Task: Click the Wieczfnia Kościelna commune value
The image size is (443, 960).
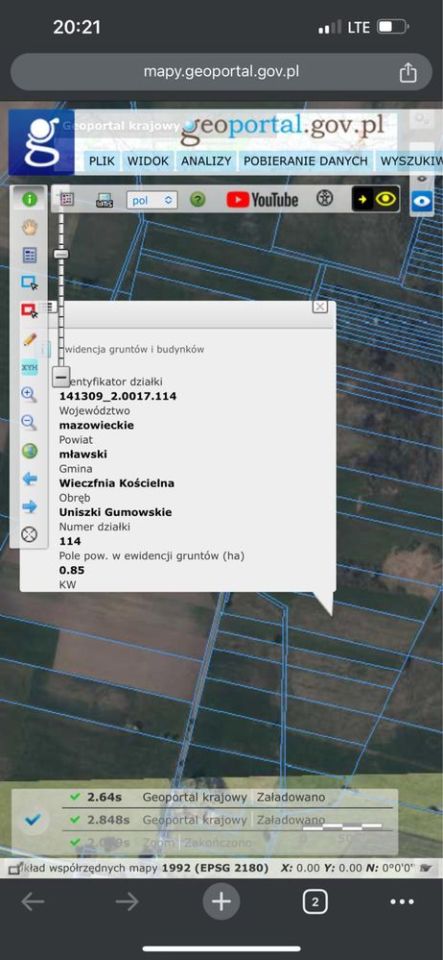Action: (x=117, y=483)
